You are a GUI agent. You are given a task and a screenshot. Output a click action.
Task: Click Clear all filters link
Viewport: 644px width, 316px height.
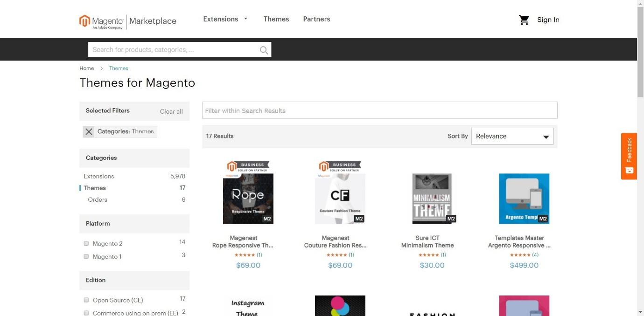point(171,111)
